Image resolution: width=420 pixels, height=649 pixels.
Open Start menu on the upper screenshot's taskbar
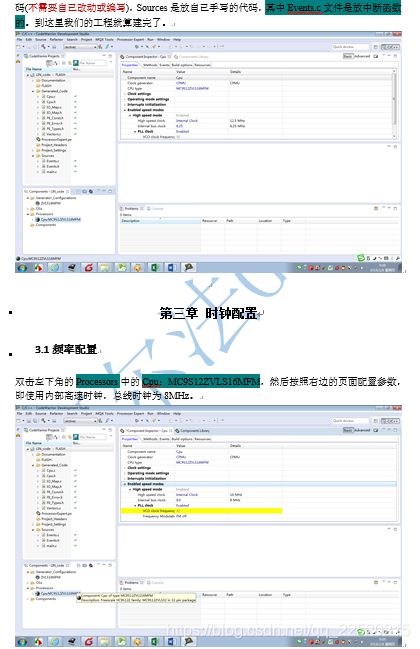(x=22, y=268)
